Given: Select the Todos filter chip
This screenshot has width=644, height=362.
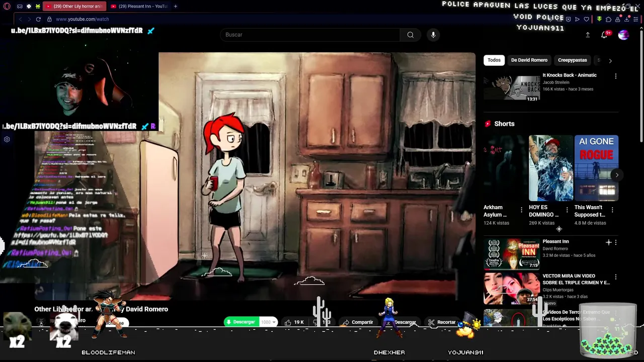Looking at the screenshot, I should coord(494,60).
